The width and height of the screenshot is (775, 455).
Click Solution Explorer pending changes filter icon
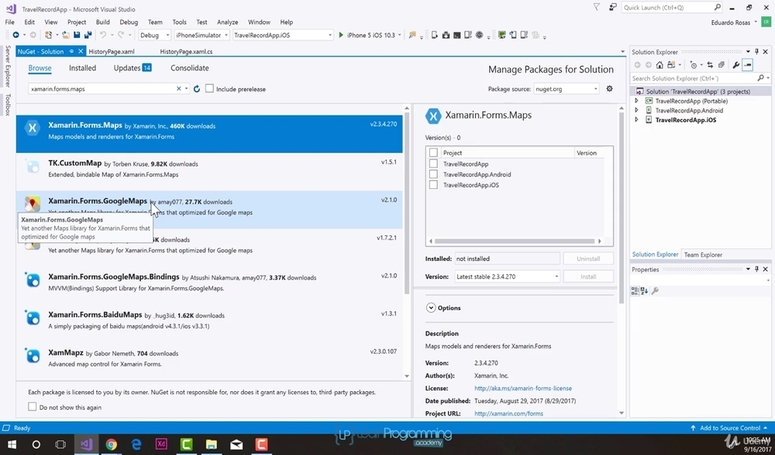693,65
